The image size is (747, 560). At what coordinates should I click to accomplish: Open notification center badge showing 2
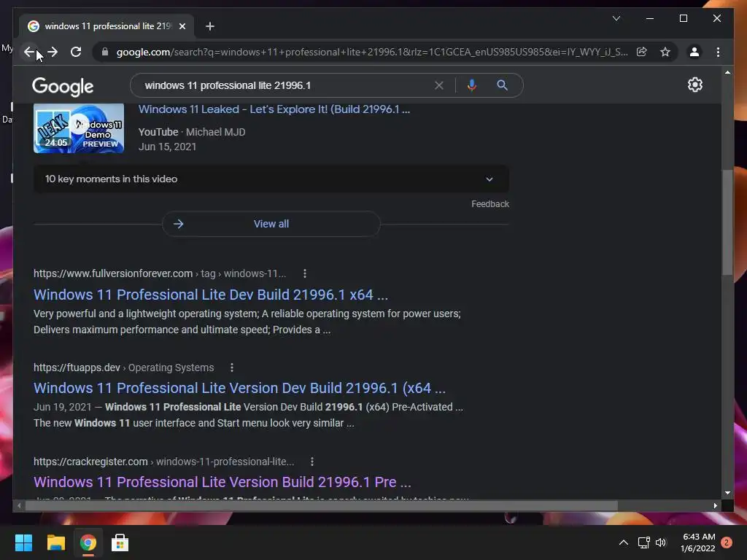[x=727, y=542]
